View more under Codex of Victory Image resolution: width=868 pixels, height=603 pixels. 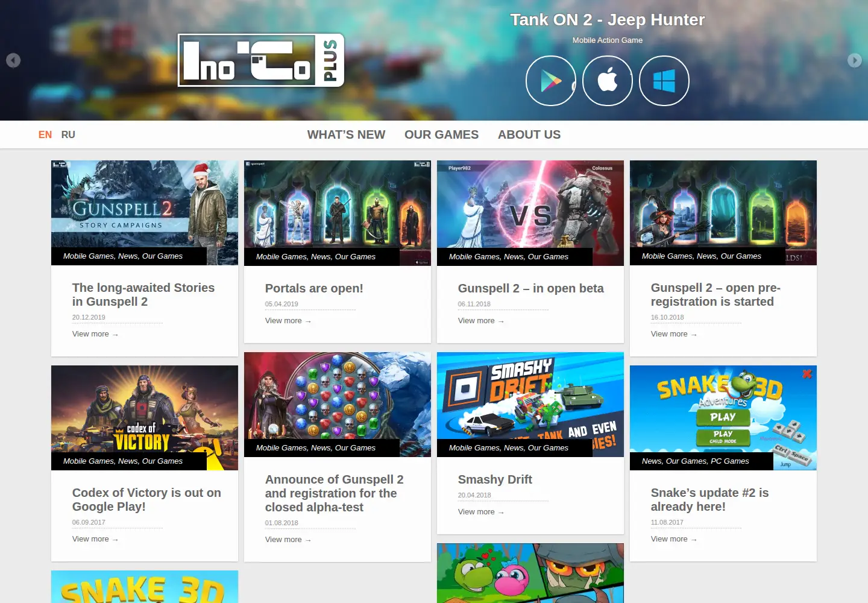pyautogui.click(x=95, y=539)
